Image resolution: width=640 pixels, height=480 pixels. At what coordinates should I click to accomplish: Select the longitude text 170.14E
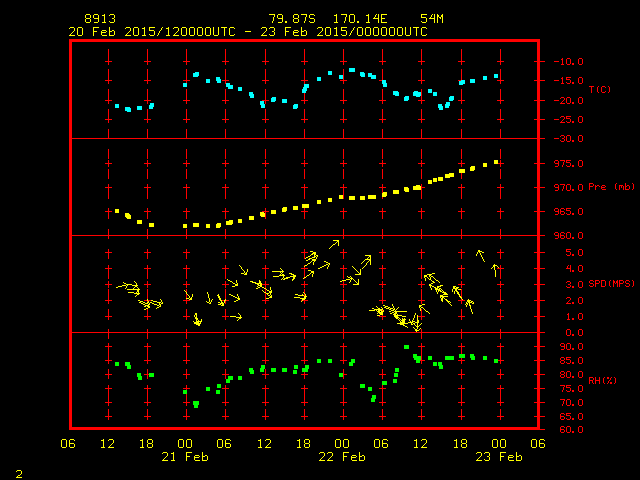tap(360, 19)
